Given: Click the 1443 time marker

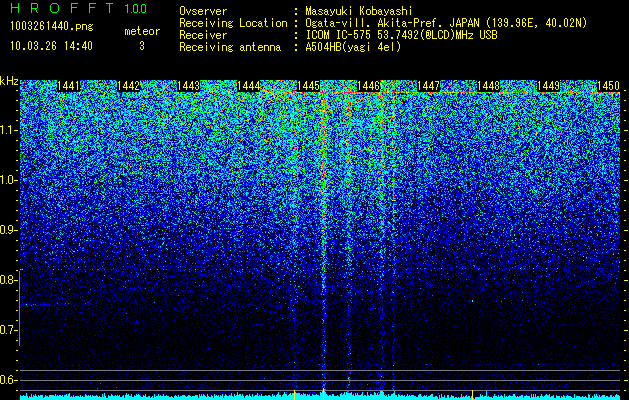Looking at the screenshot, I should click(189, 86).
